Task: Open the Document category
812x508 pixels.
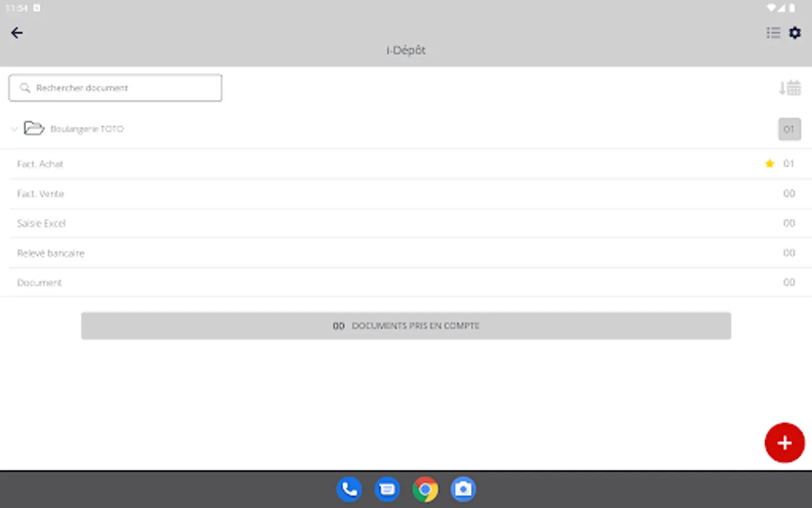Action: click(x=406, y=282)
